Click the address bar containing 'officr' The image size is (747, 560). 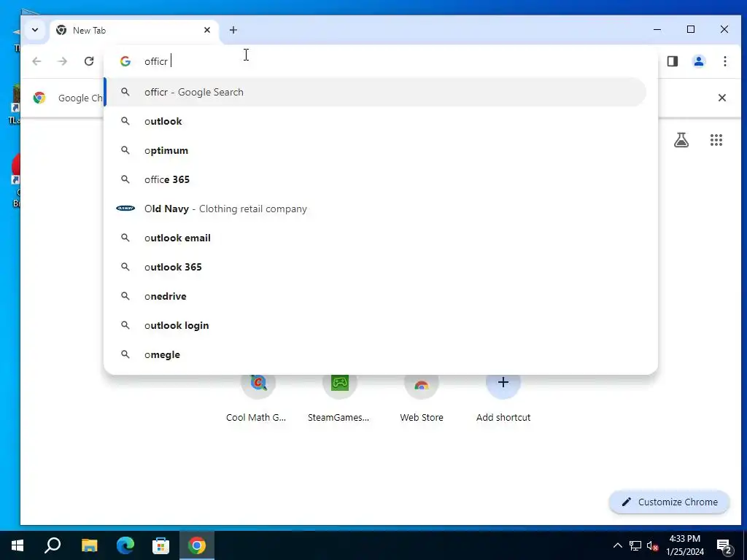pyautogui.click(x=380, y=61)
